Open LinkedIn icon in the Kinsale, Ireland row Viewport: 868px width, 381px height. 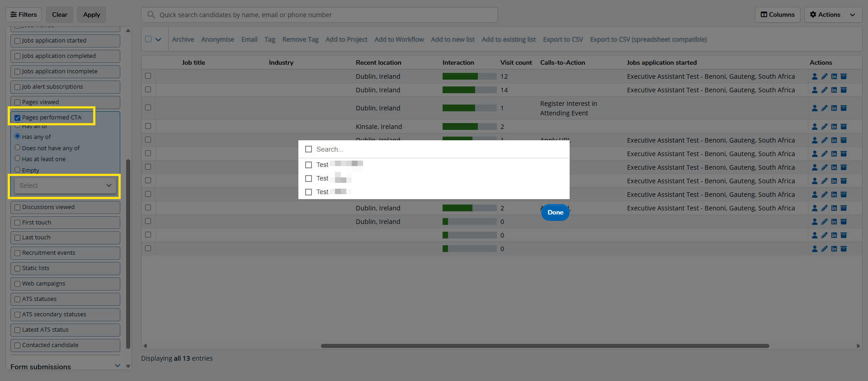coord(834,127)
